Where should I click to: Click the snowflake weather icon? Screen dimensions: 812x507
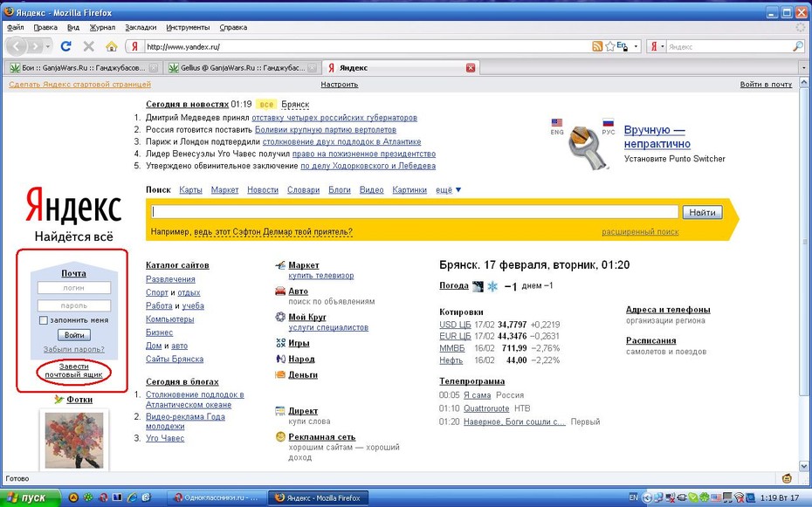click(x=492, y=286)
